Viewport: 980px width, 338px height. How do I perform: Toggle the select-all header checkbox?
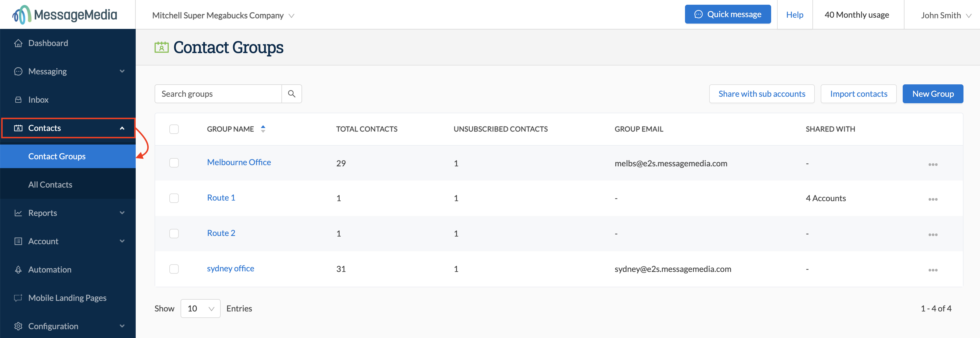[x=174, y=129]
